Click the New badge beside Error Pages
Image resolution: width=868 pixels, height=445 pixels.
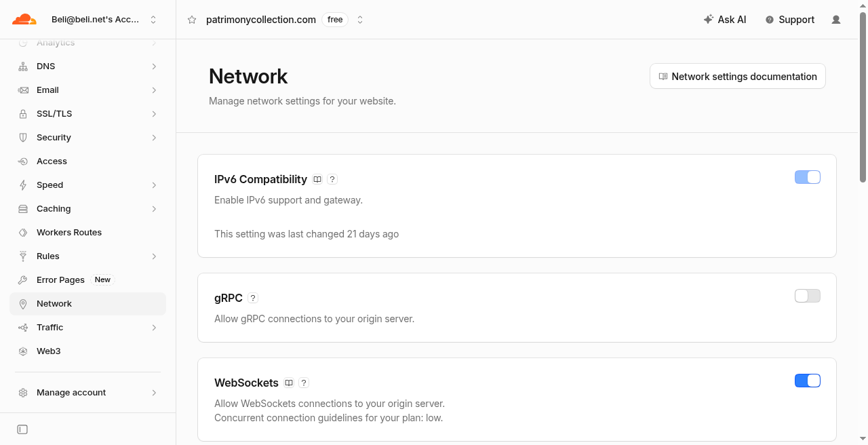click(x=102, y=279)
